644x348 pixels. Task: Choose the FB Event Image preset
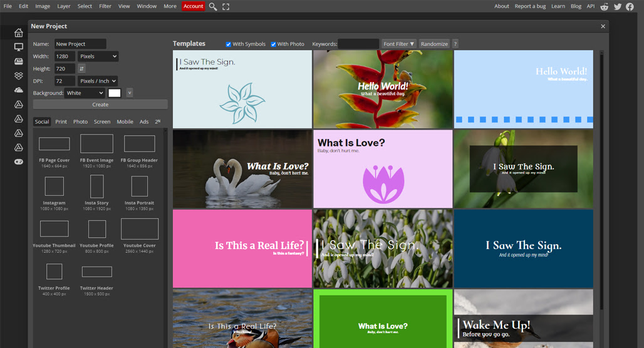[96, 151]
